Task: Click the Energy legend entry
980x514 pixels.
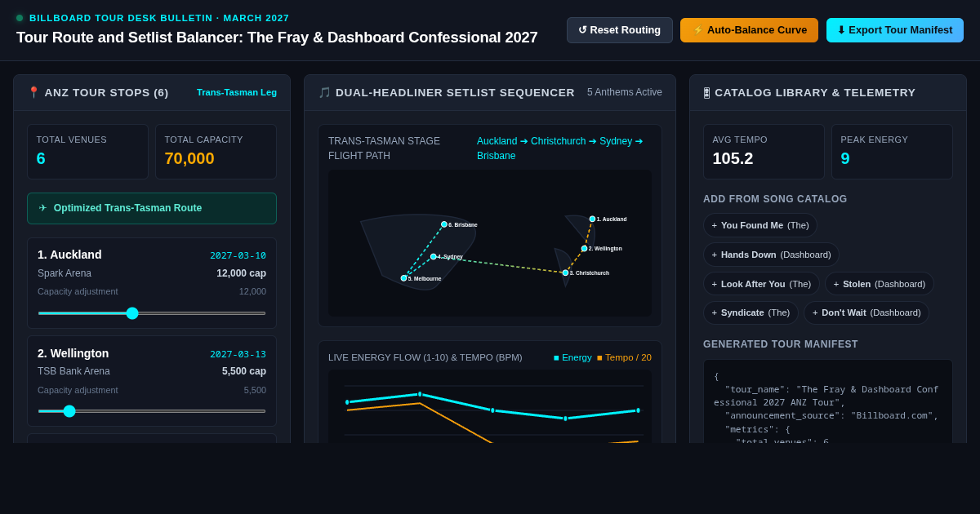Action: pyautogui.click(x=572, y=357)
